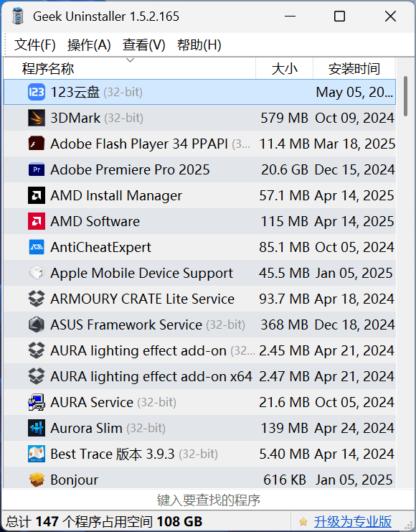This screenshot has width=416, height=532.
Task: Select the 123云盘 program row
Action: tap(199, 92)
